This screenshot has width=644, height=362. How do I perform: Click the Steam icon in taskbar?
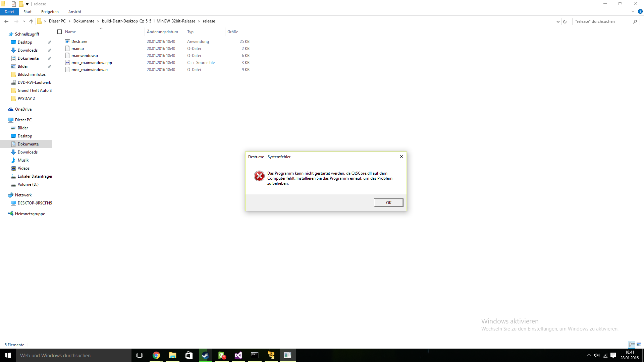(x=205, y=355)
